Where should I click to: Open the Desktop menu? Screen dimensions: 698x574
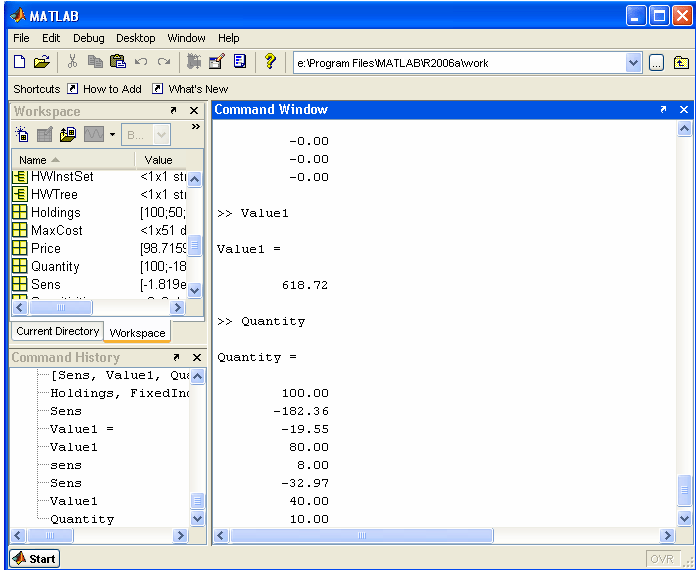point(136,38)
